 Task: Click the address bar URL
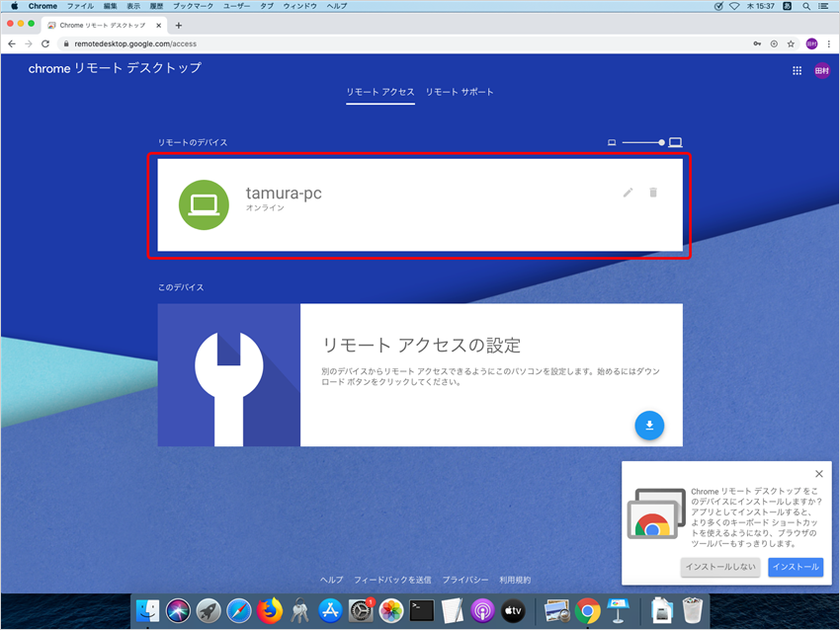pyautogui.click(x=135, y=43)
